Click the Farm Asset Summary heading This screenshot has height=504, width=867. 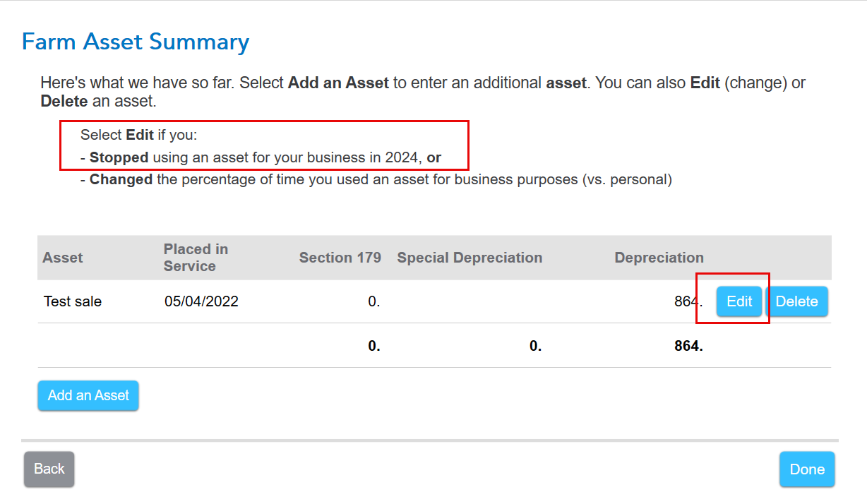coord(136,42)
